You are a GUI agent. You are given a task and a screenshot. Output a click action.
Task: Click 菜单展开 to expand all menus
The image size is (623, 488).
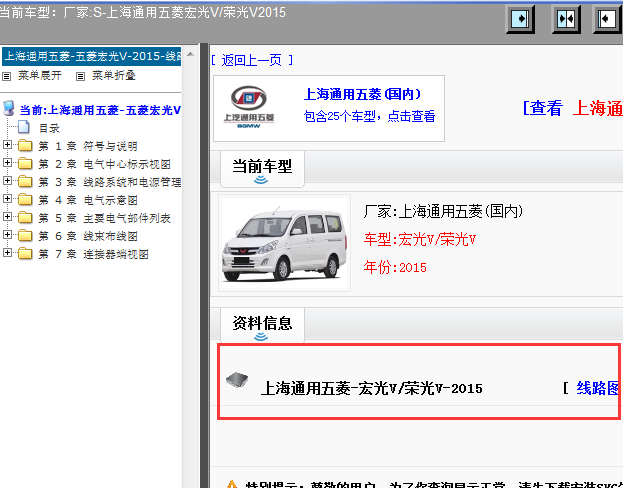[x=40, y=76]
